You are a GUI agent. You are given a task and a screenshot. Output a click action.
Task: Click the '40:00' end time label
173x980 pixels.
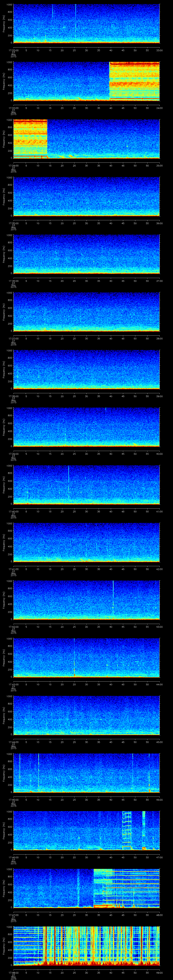(160, 454)
